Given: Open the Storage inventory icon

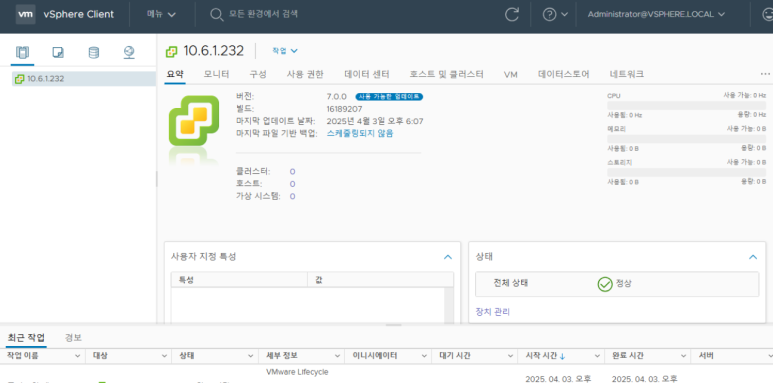Looking at the screenshot, I should [94, 52].
